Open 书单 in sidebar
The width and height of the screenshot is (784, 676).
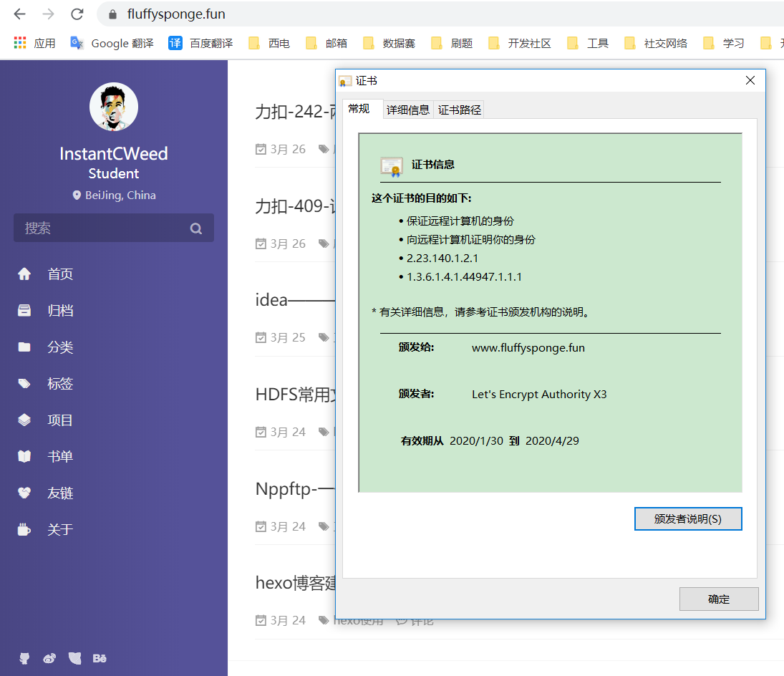[60, 456]
